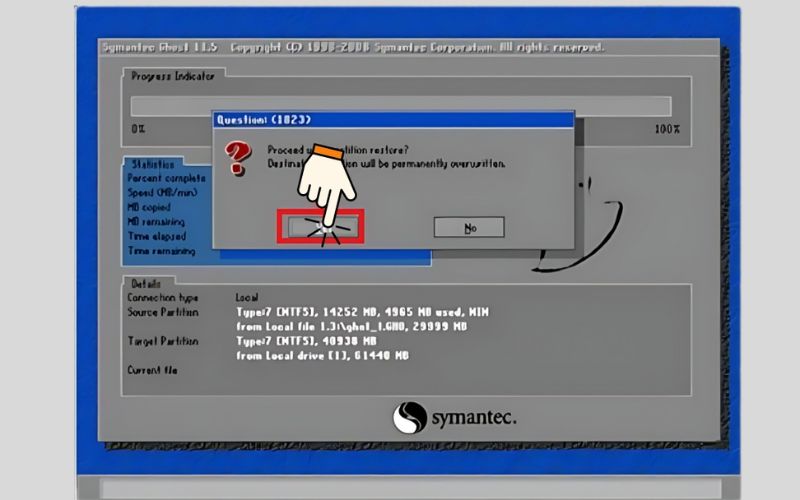Click the 'Proceed with partition restore?' text

(x=338, y=150)
